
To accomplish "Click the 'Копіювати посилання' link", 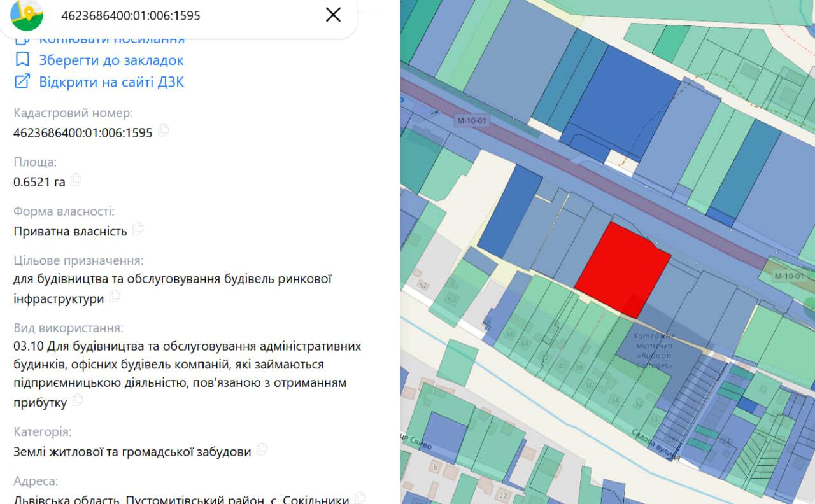I will tap(111, 39).
